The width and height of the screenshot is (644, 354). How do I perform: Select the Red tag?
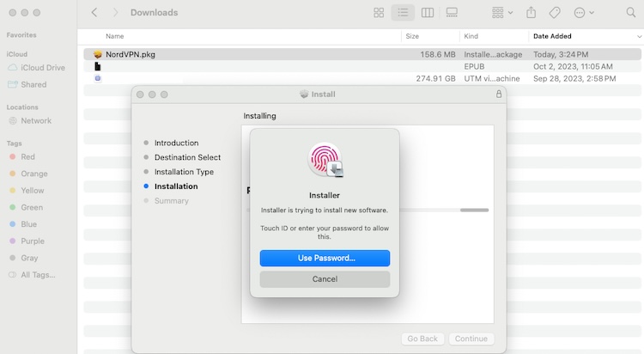[23, 156]
